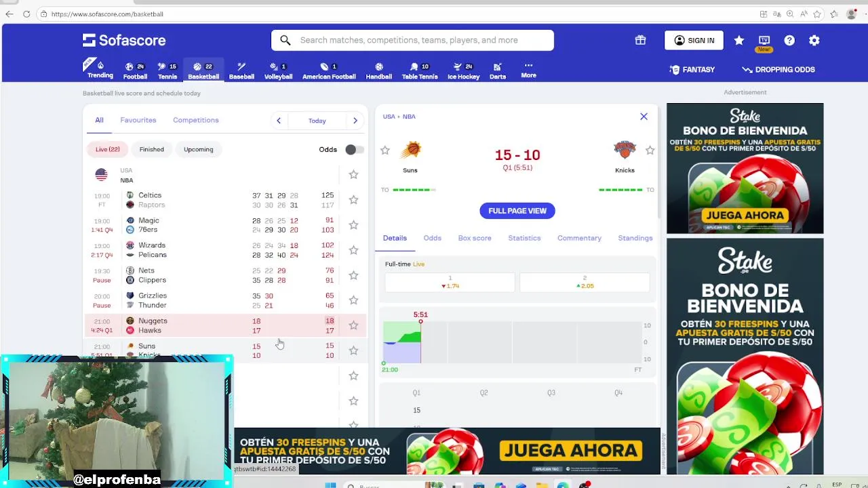Expand the More sports menu
The image size is (868, 488).
529,70
